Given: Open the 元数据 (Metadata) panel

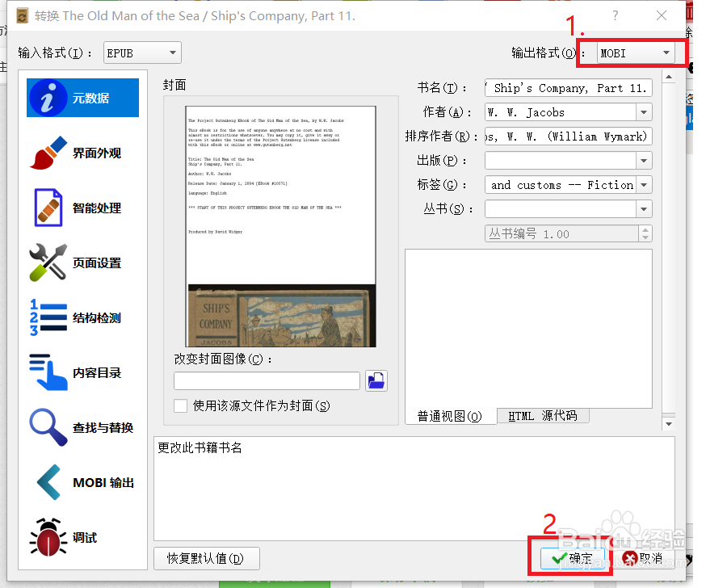Looking at the screenshot, I should coord(81,97).
